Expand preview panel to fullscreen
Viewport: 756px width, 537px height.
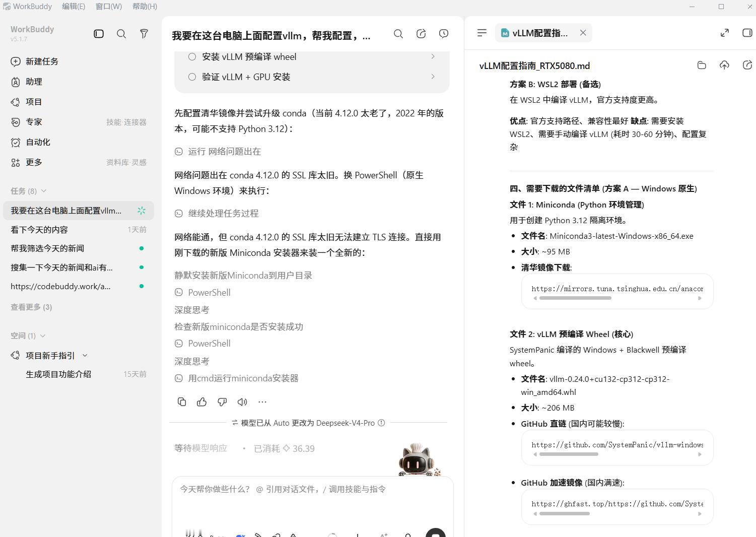coord(725,33)
